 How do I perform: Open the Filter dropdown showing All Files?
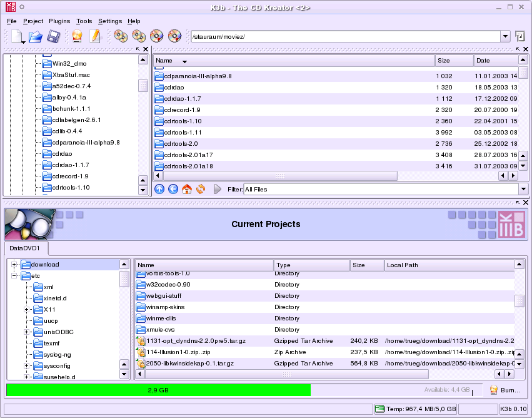point(523,188)
